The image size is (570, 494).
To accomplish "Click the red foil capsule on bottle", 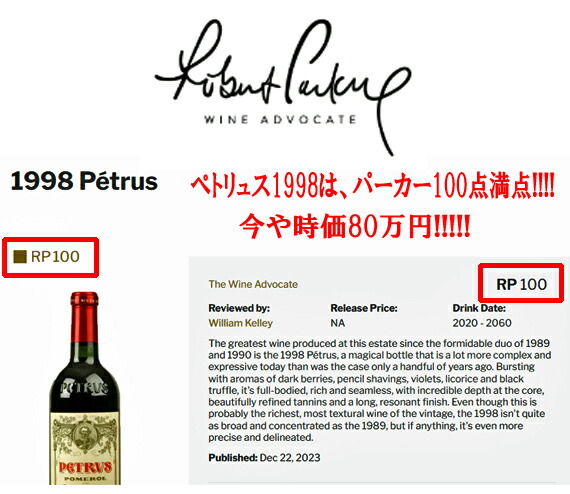I will pos(84,317).
